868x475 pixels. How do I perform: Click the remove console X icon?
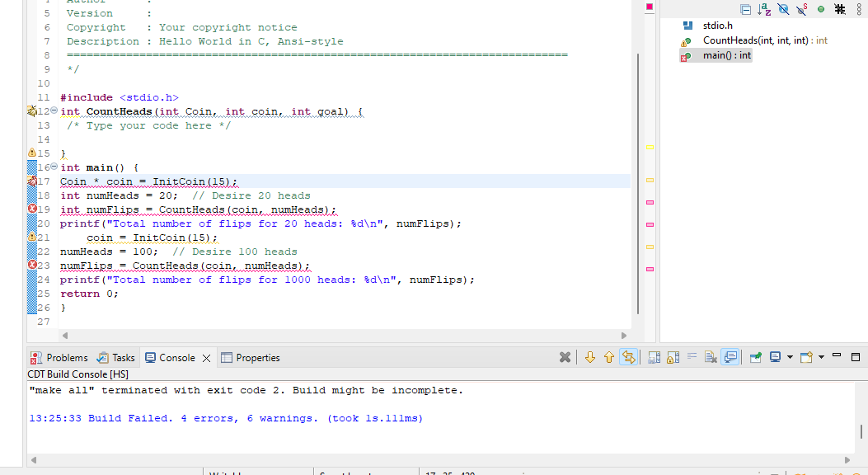565,358
